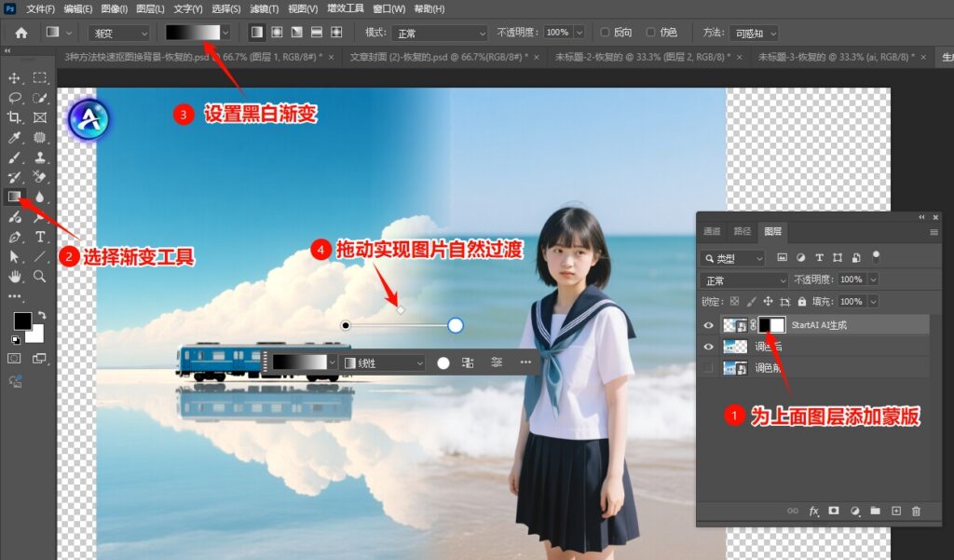This screenshot has height=560, width=954.
Task: Open the 方法 gradient method dropdown
Action: (x=755, y=33)
